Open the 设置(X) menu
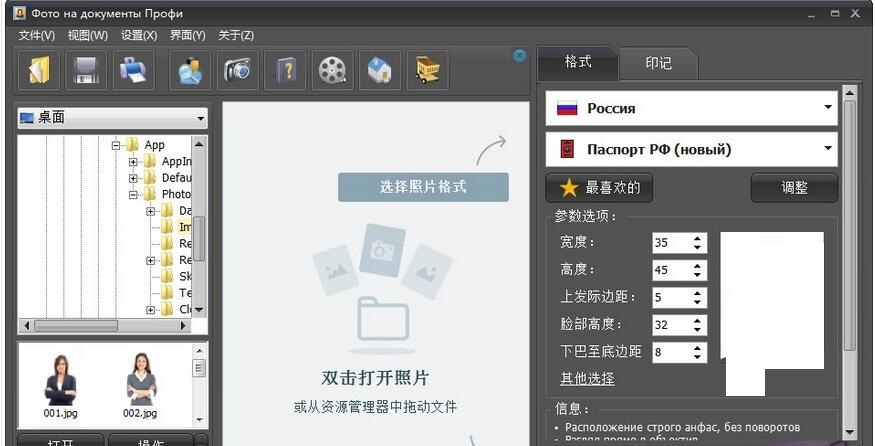 click(139, 35)
